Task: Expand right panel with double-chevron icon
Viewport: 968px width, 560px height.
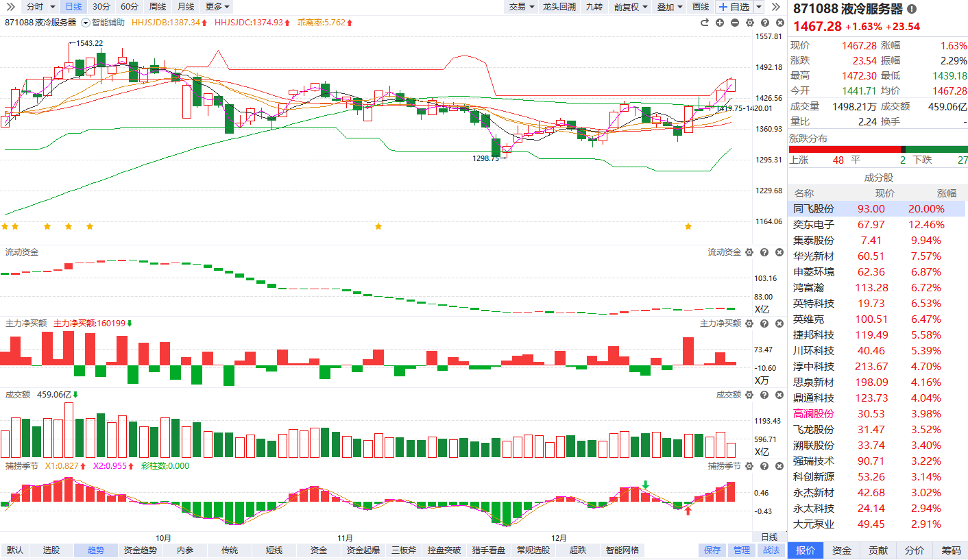Action: [x=776, y=7]
